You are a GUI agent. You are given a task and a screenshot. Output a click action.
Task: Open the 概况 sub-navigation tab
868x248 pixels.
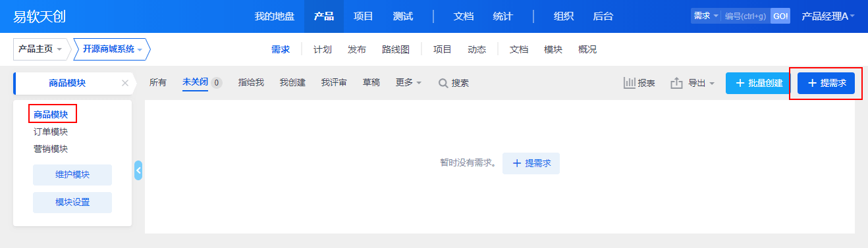[x=587, y=49]
